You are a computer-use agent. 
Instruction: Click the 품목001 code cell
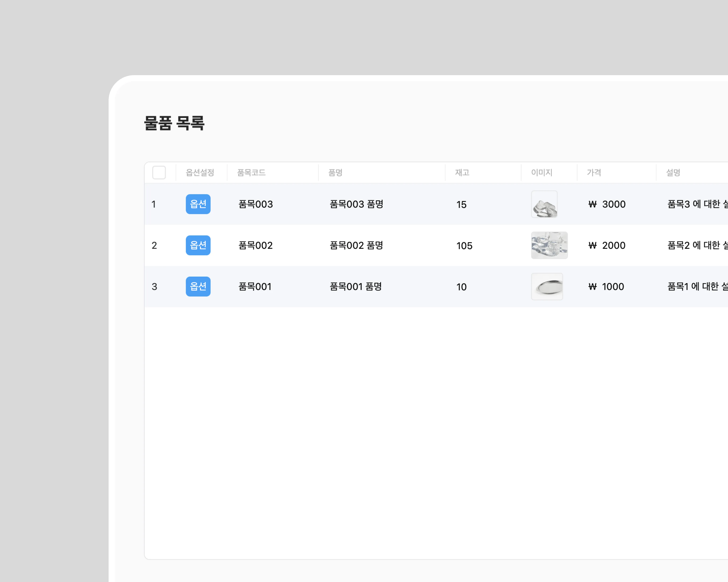click(x=255, y=286)
